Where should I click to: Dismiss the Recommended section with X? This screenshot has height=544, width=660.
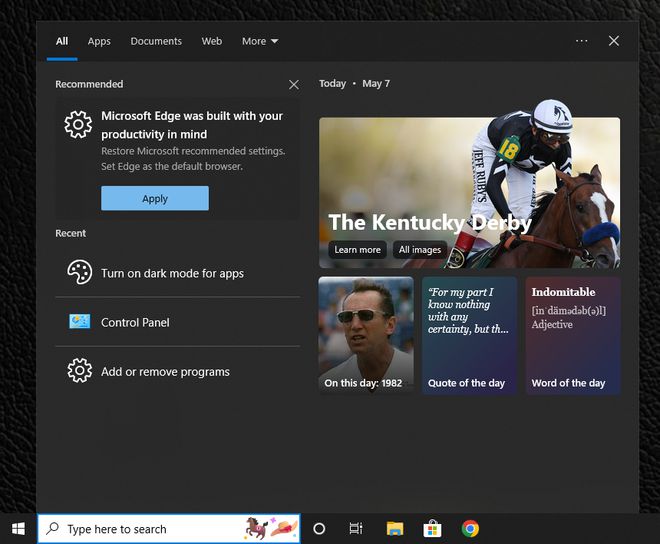pos(293,85)
